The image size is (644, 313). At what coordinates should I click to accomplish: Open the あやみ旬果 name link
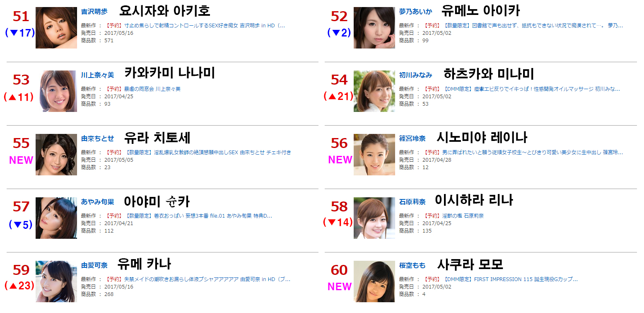click(x=97, y=202)
